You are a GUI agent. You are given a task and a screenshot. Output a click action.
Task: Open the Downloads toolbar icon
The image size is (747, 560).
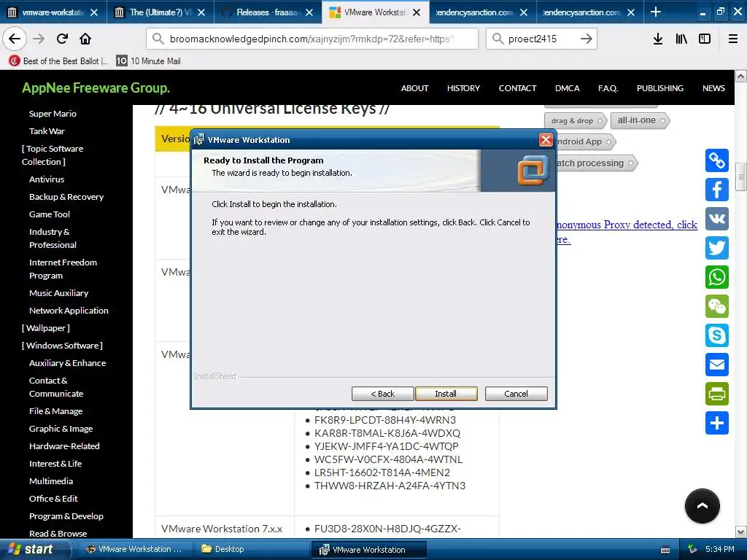point(658,39)
